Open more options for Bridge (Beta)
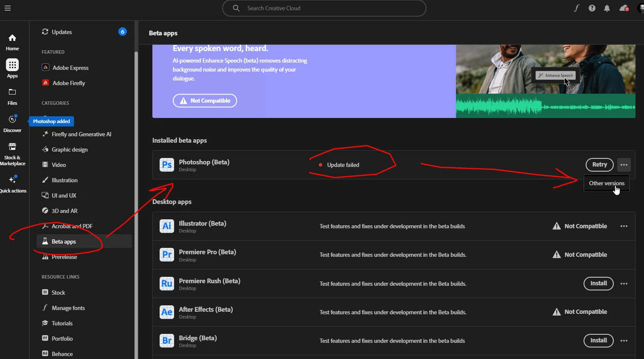 [624, 341]
